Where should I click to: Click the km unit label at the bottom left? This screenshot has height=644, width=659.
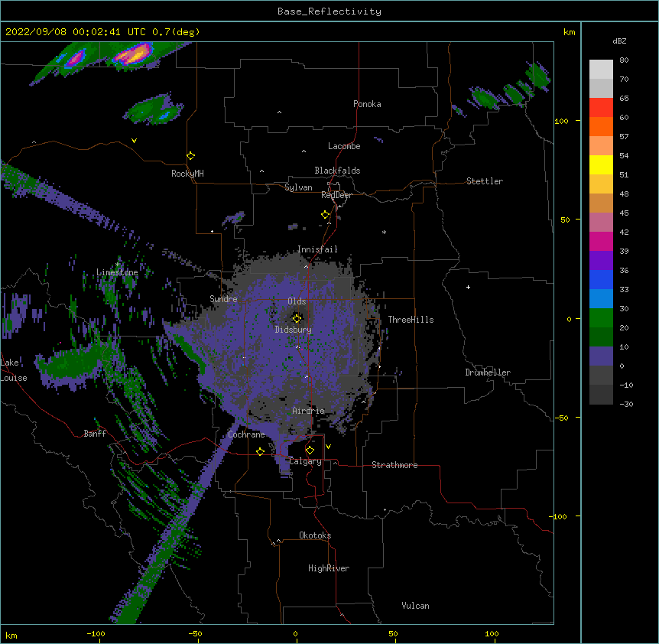[11, 636]
